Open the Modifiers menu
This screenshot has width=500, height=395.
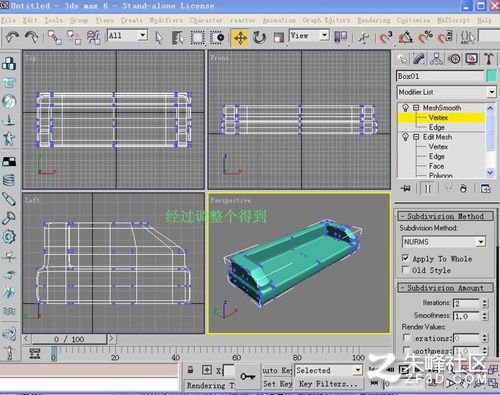point(166,20)
